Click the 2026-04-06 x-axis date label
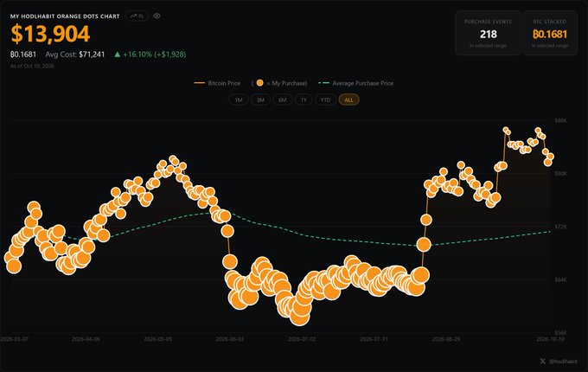This screenshot has height=372, width=588. [x=86, y=339]
